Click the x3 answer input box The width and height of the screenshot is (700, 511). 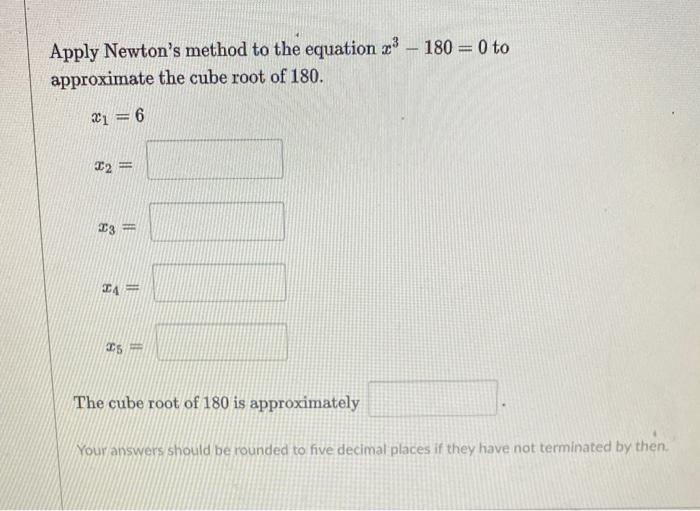(x=217, y=222)
